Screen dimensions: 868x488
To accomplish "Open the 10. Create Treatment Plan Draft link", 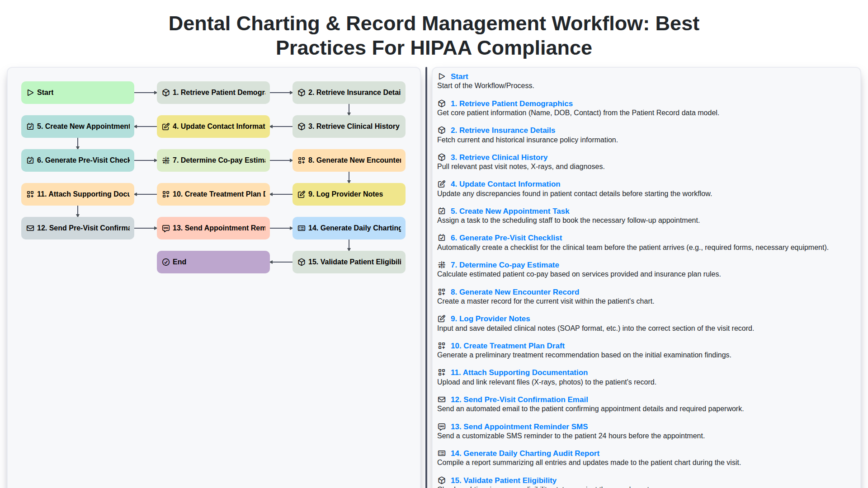I will point(508,346).
